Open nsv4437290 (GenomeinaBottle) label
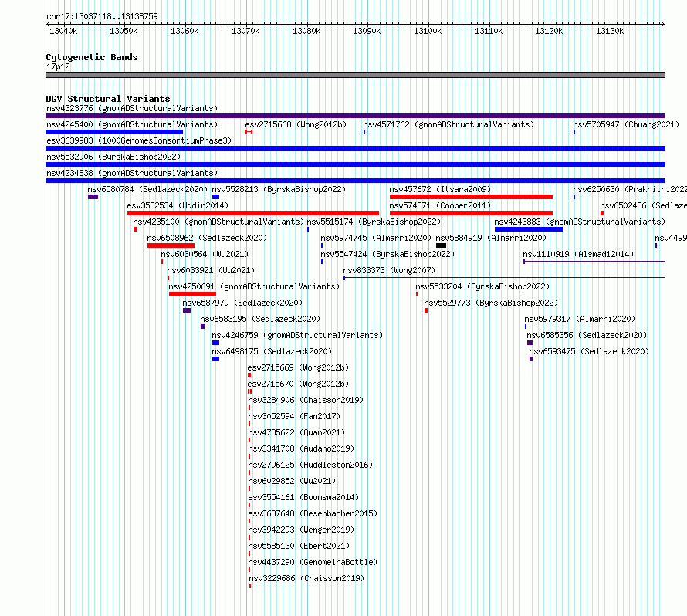Image resolution: width=687 pixels, height=616 pixels. (x=313, y=562)
